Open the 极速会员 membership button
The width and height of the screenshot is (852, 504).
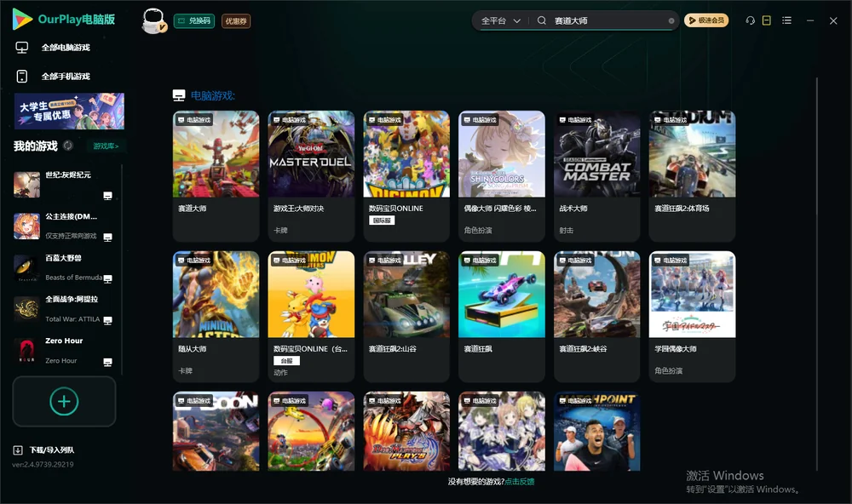[x=706, y=20]
